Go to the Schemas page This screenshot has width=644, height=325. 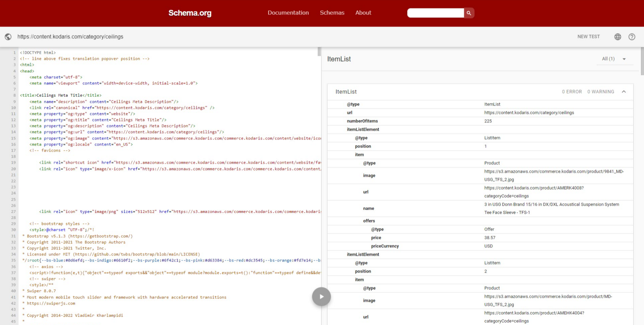(332, 13)
